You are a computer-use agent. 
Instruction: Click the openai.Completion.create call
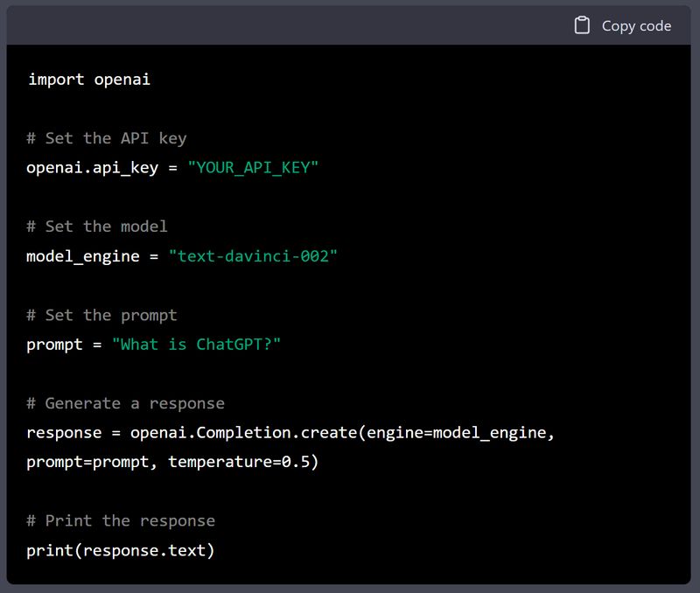tap(248, 433)
